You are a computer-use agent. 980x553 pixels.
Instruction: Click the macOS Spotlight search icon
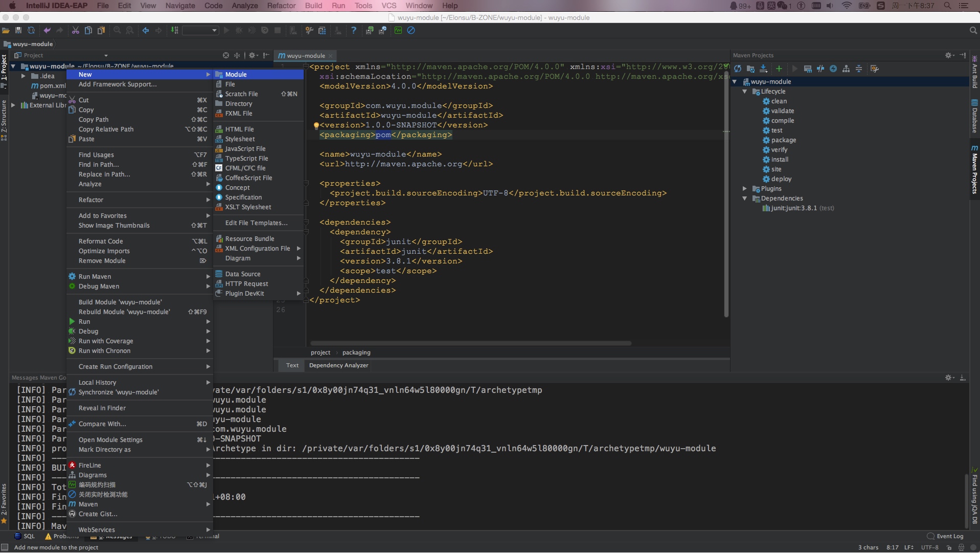tap(948, 6)
